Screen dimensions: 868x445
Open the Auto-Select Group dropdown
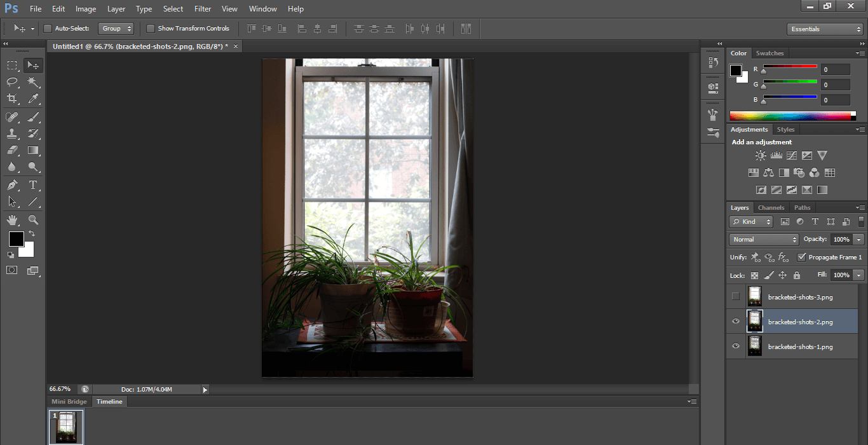pos(117,29)
